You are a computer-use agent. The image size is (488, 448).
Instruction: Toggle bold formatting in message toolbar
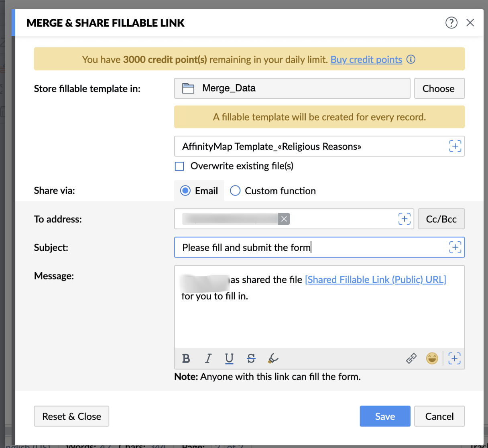coord(186,358)
